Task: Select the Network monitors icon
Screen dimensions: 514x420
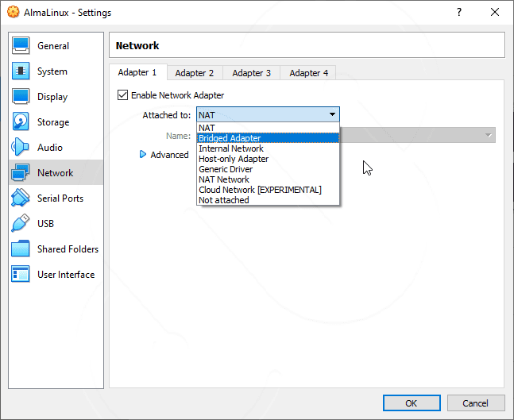Action: click(21, 172)
